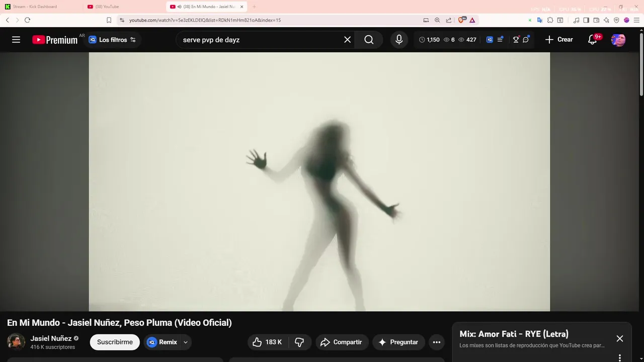Viewport: 644px width, 362px height.
Task: Expand the Remix dropdown arrow
Action: pyautogui.click(x=186, y=342)
